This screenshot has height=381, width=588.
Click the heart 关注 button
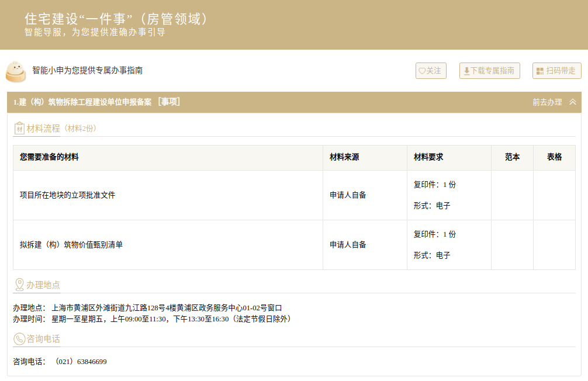[431, 71]
